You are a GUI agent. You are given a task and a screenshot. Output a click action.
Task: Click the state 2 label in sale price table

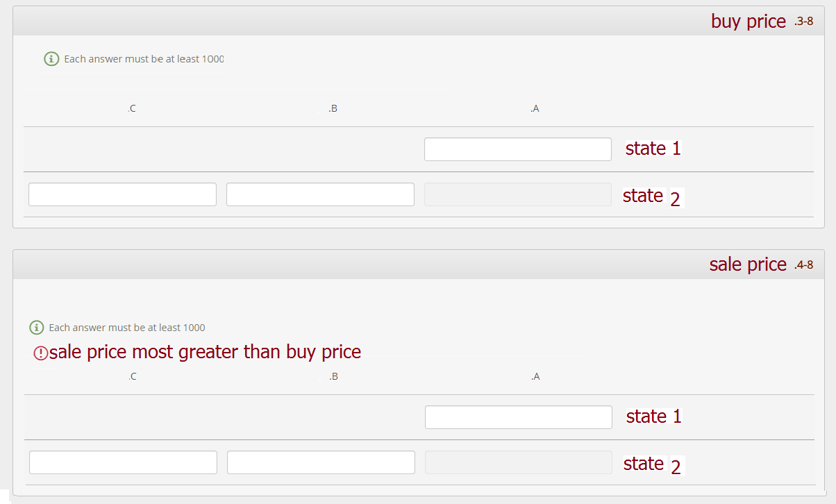[x=653, y=464]
